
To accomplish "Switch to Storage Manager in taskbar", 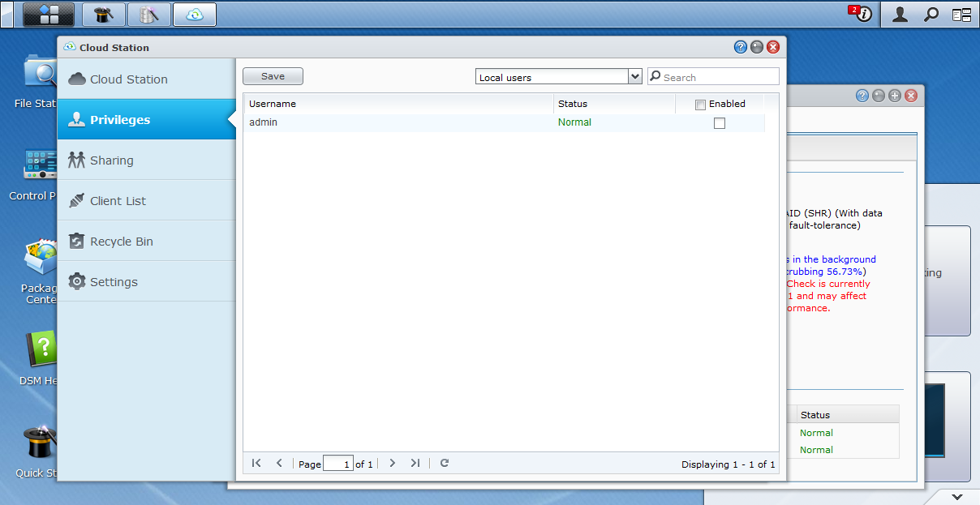I will (x=149, y=14).
